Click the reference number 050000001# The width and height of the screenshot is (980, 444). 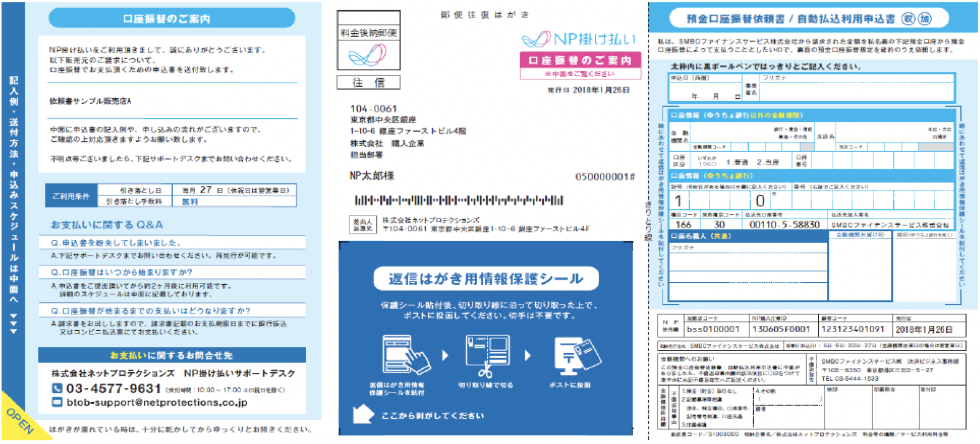605,177
